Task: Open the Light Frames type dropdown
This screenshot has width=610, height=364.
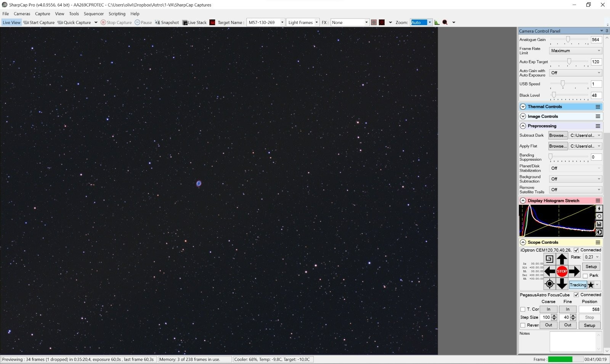Action: [303, 22]
